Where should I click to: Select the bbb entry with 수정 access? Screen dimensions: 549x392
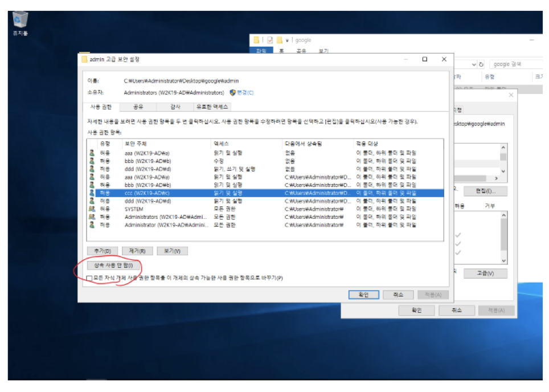[x=266, y=161]
